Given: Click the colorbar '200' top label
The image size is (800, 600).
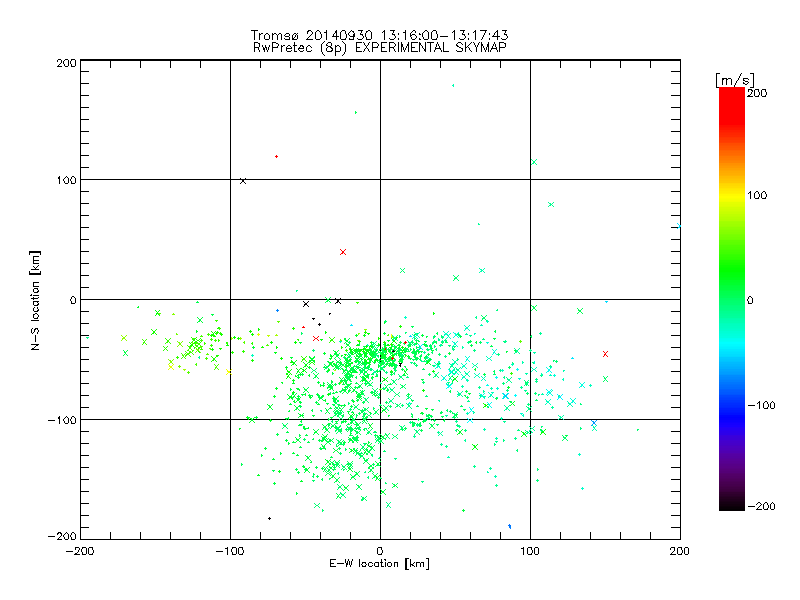Looking at the screenshot, I should [757, 93].
